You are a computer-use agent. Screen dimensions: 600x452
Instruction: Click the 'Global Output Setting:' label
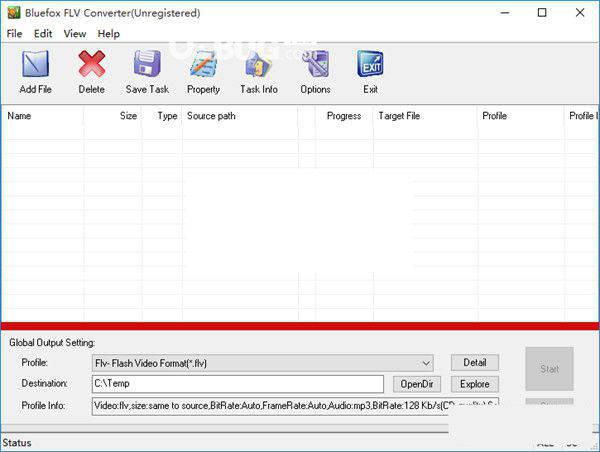(x=52, y=343)
